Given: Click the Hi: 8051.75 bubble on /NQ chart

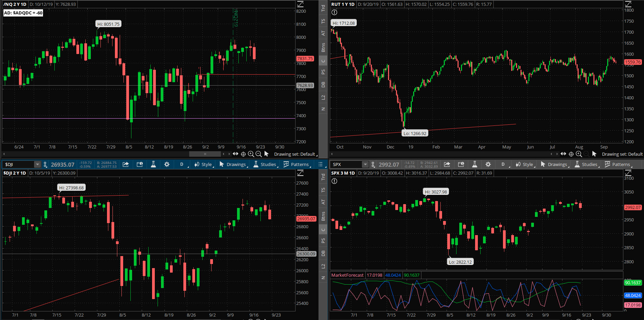Looking at the screenshot, I should click(108, 24).
